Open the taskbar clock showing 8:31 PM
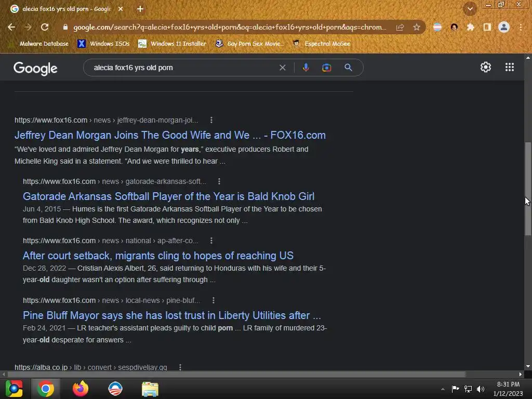This screenshot has width=532, height=399. point(508,389)
